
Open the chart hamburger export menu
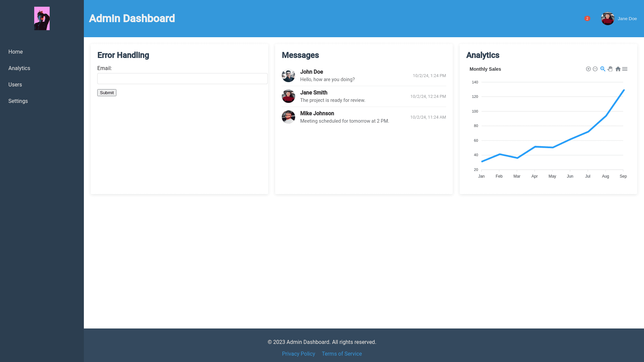point(625,69)
